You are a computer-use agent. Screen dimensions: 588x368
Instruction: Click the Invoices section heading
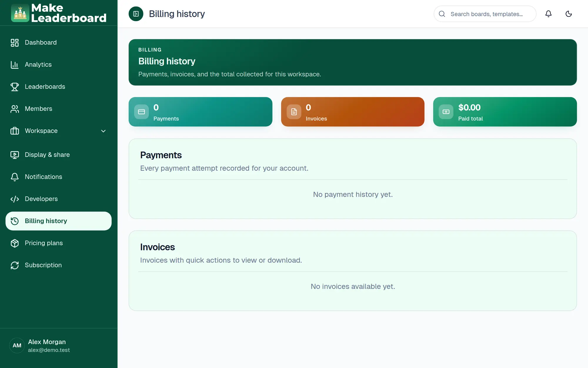[x=157, y=247]
